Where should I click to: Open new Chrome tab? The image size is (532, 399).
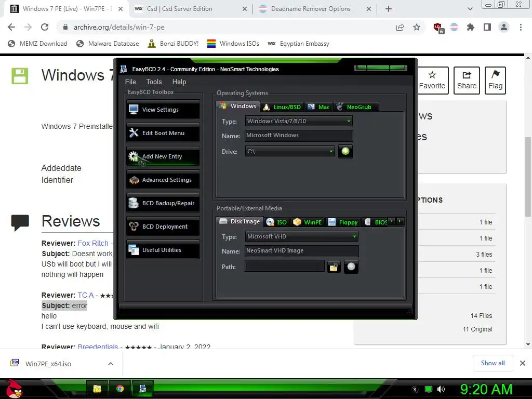[389, 9]
